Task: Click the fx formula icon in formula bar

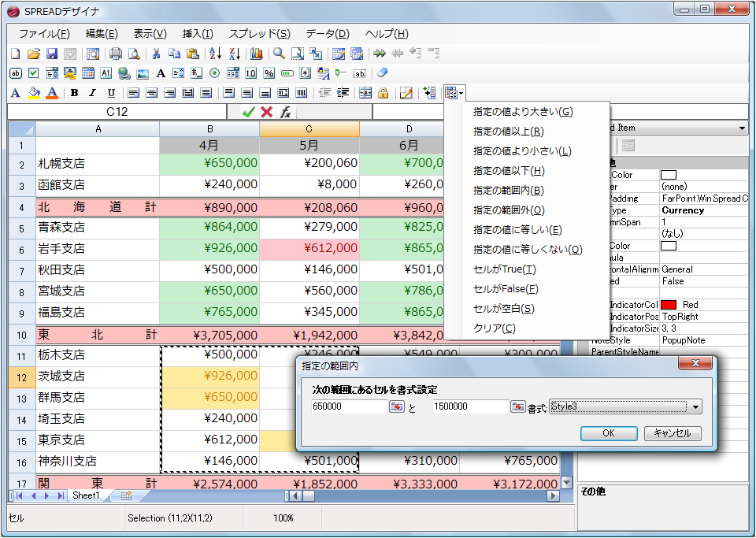Action: click(x=285, y=111)
